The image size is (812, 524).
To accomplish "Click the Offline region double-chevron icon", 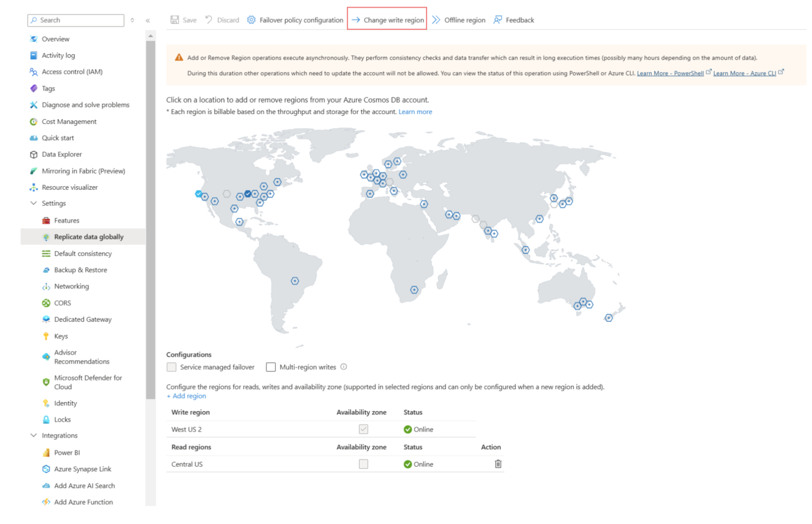I will pos(436,20).
